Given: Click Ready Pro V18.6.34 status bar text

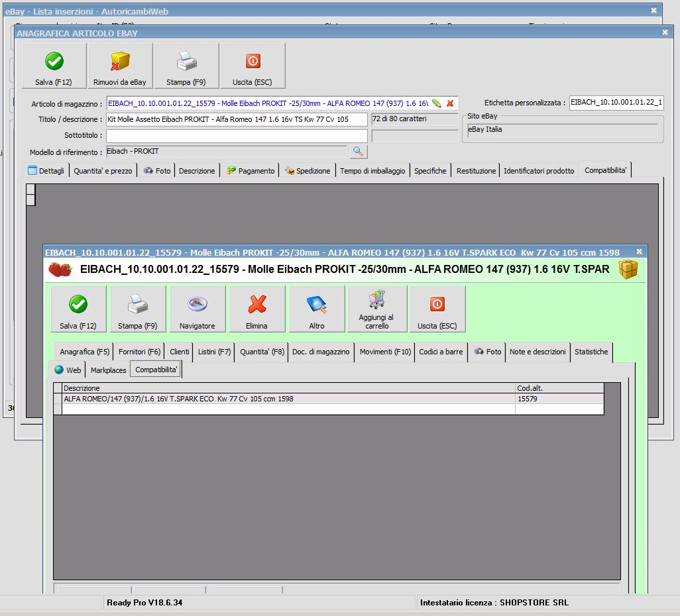Looking at the screenshot, I should pos(144,603).
